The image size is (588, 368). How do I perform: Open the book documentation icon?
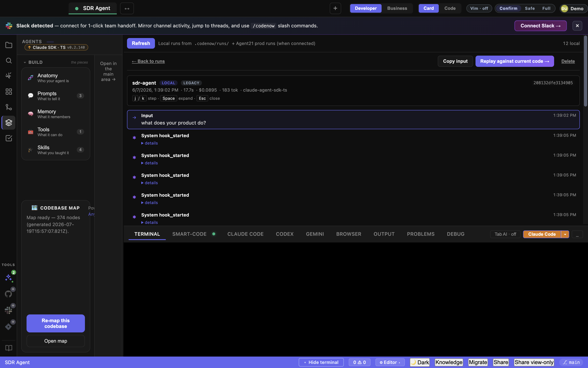pyautogui.click(x=9, y=348)
